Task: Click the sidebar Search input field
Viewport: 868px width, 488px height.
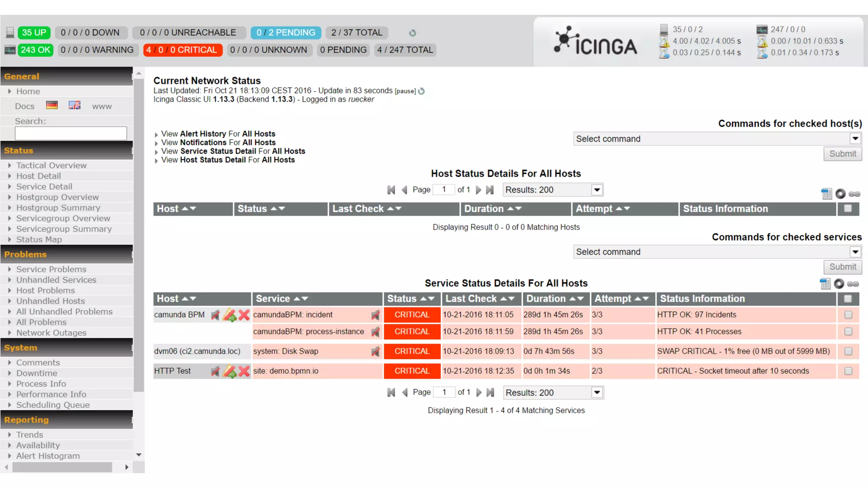Action: [x=71, y=133]
